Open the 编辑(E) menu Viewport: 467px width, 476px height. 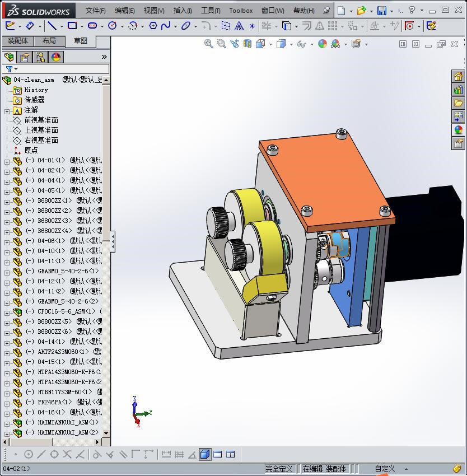tap(124, 11)
